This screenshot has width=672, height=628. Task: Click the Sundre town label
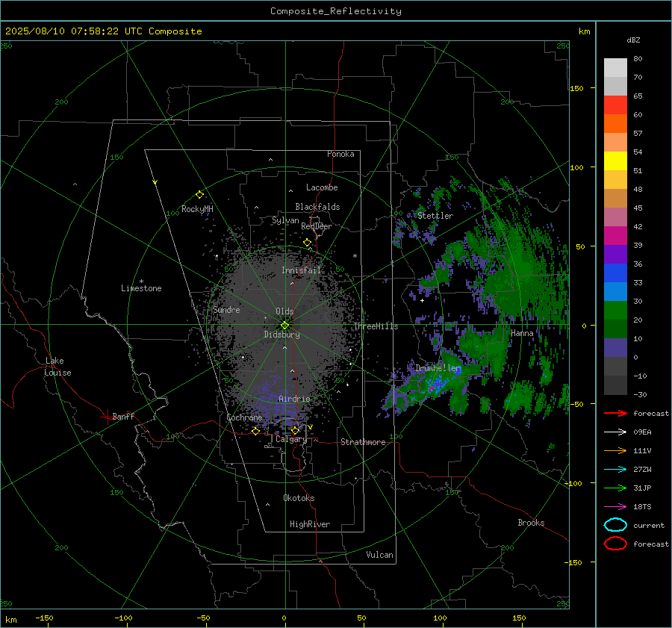pos(226,309)
